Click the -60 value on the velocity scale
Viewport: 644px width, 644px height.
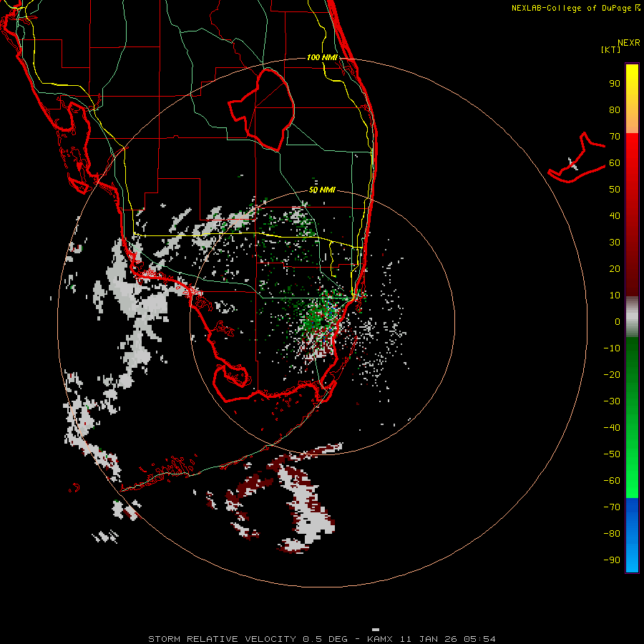(x=612, y=481)
